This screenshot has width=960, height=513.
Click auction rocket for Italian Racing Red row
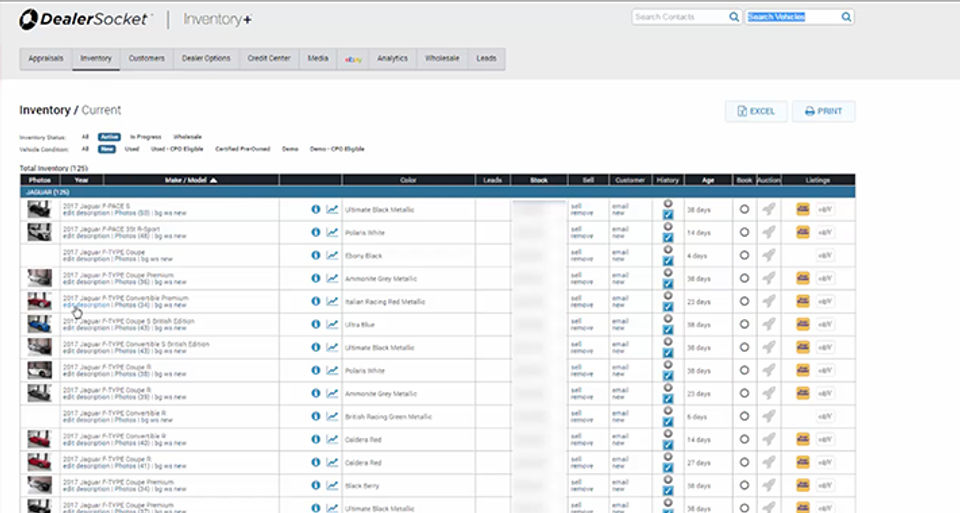[x=768, y=301]
